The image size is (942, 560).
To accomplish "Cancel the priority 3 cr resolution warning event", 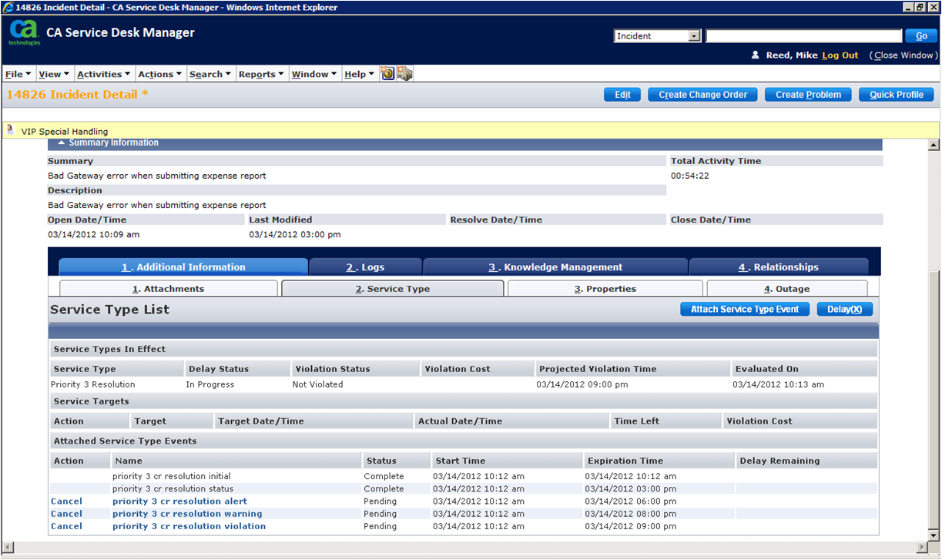I will coord(66,514).
